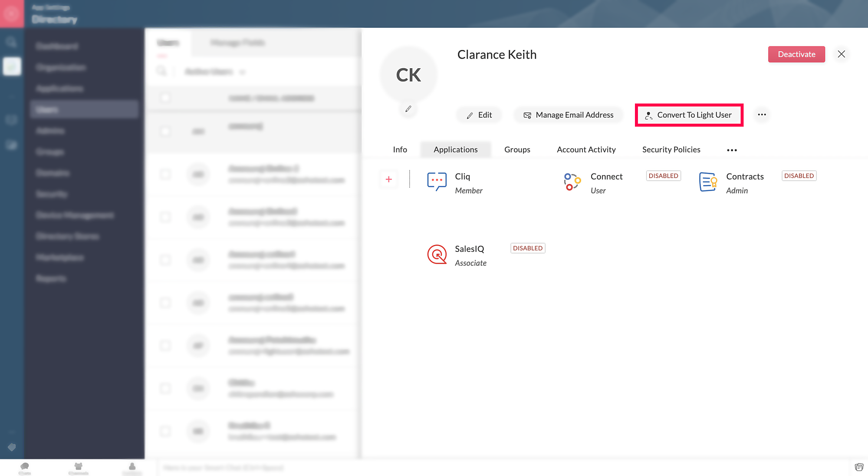Viewport: 868px width, 476px height.
Task: Switch to the Groups tab
Action: pyautogui.click(x=517, y=150)
